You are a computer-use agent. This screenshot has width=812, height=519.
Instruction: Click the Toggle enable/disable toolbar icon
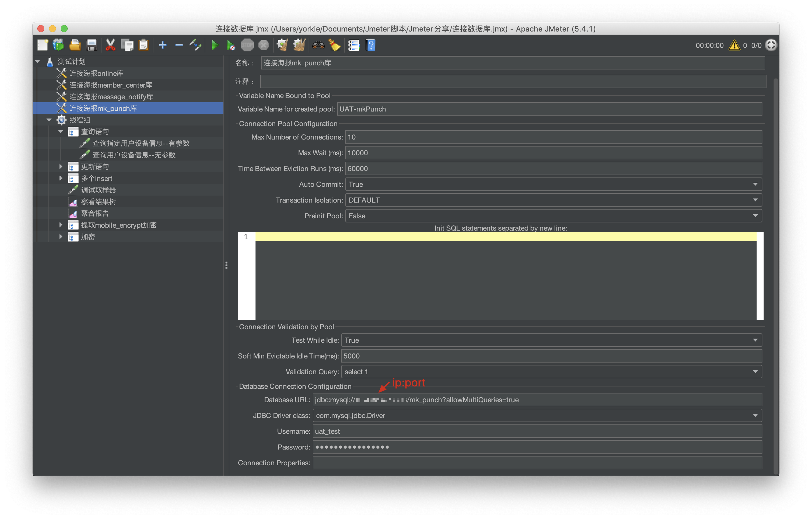195,45
